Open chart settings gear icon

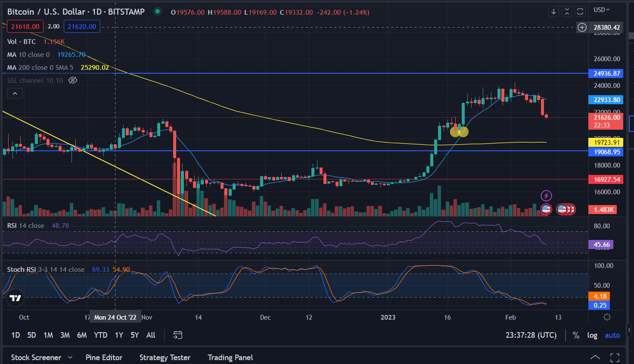[x=607, y=317]
